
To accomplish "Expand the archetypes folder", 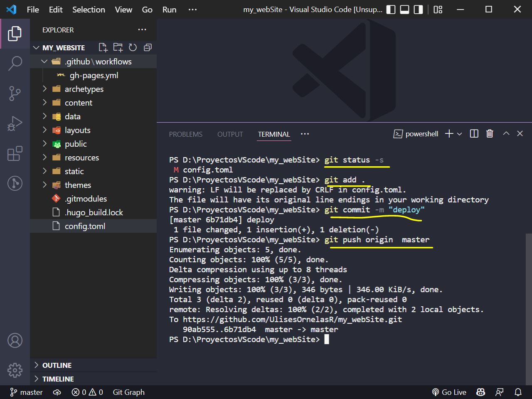I will pos(44,89).
